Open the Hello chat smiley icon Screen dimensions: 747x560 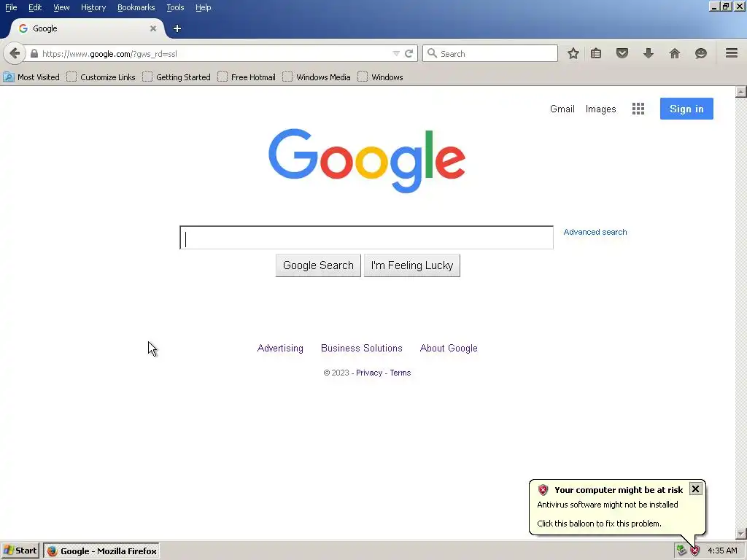[701, 53]
